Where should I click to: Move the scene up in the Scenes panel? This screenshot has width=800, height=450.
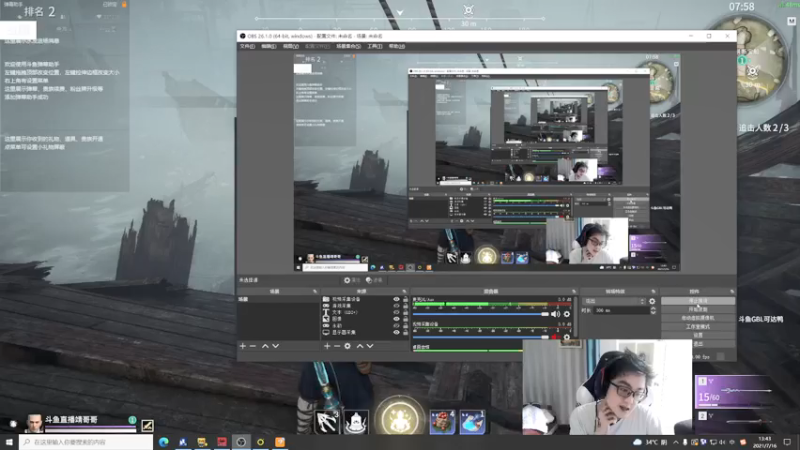click(265, 346)
